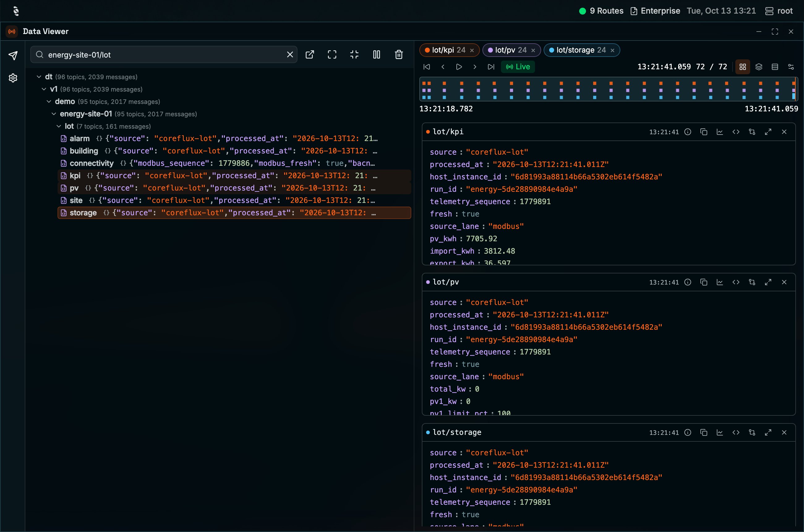Open chart for lot/storage card
The image size is (804, 532).
[720, 432]
